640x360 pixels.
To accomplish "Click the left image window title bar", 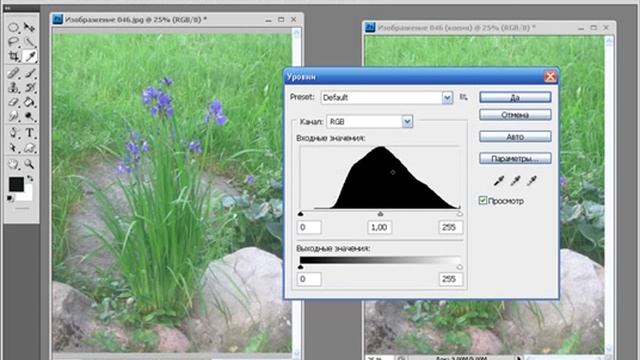I will [178, 20].
